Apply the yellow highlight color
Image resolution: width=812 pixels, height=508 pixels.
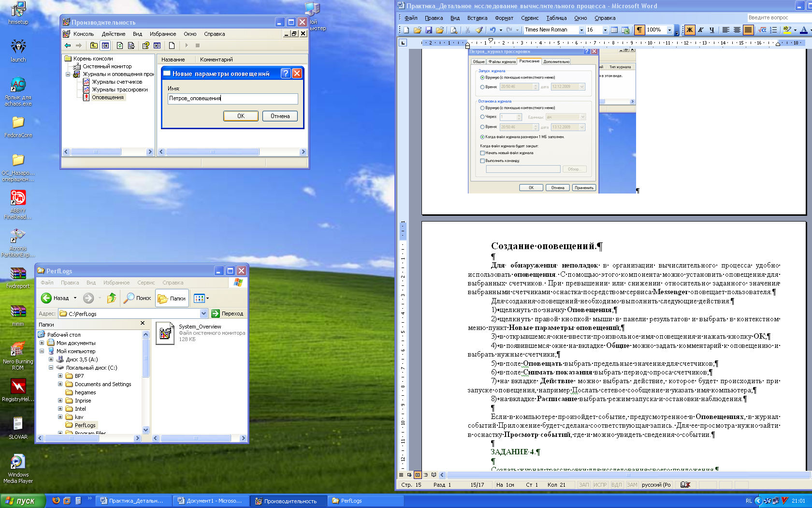[787, 30]
